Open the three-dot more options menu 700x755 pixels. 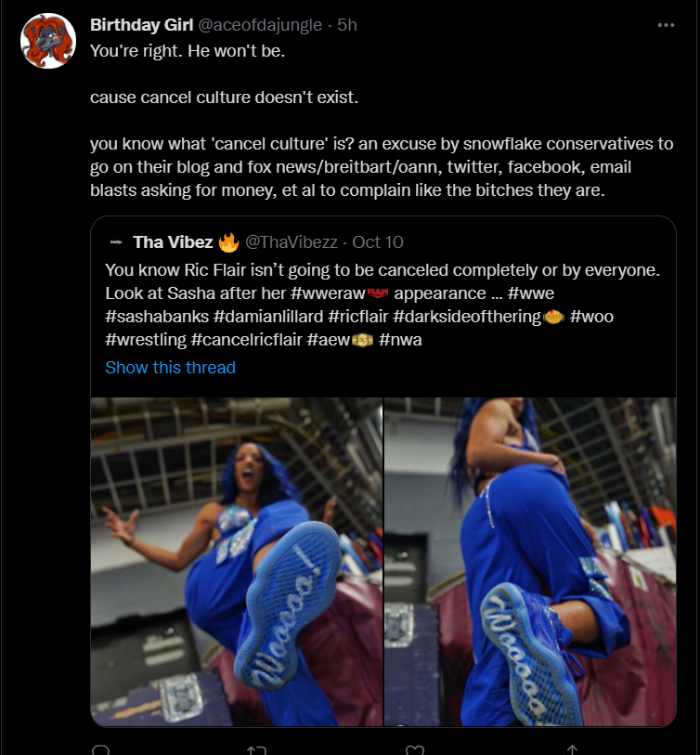[666, 25]
